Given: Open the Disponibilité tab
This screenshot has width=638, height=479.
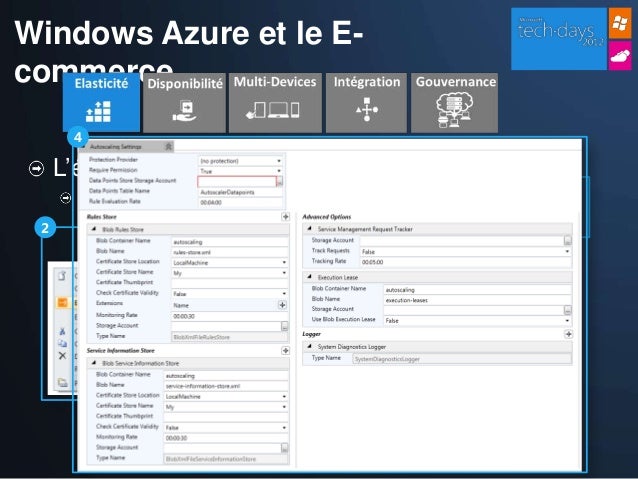Looking at the screenshot, I should (184, 103).
